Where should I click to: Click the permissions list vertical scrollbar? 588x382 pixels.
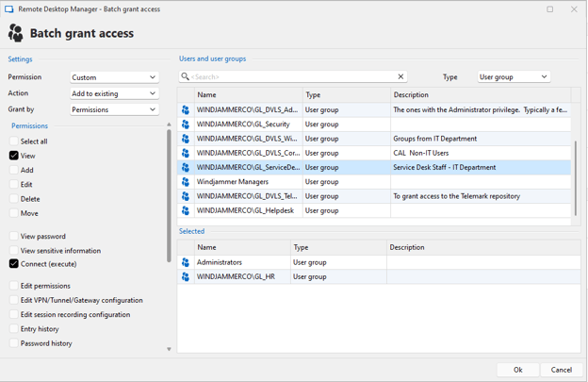[x=170, y=193]
